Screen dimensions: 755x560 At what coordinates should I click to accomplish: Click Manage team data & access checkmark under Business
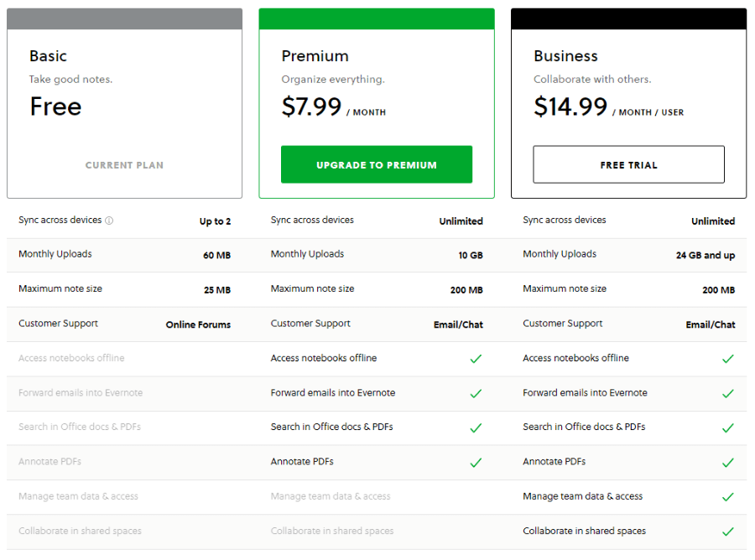pos(727,495)
